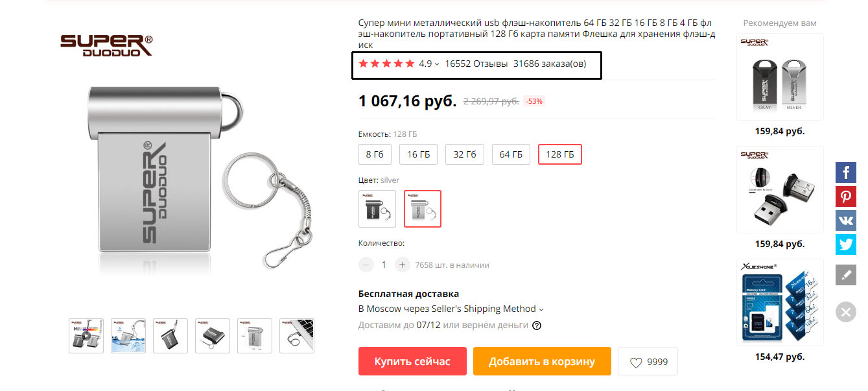Increase quantity with plus button

tap(402, 265)
